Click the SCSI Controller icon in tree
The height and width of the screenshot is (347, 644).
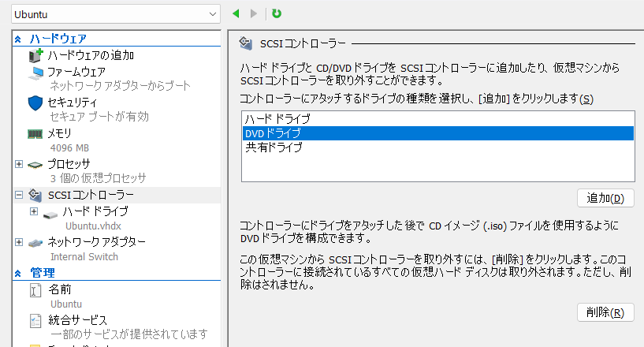(x=36, y=195)
